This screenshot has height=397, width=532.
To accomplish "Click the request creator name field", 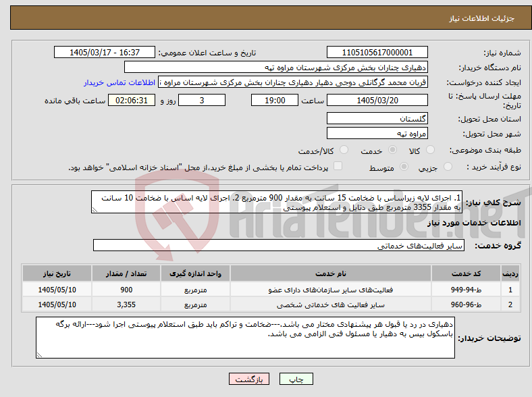I will tap(293, 82).
